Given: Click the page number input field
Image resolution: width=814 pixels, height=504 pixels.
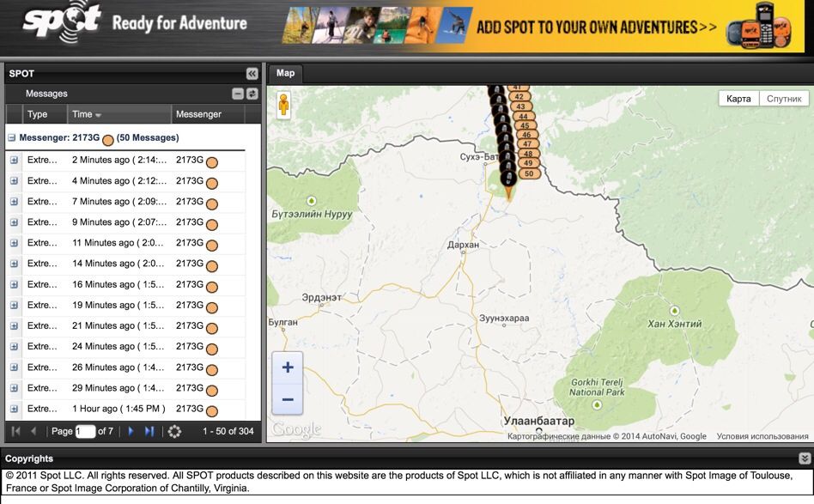Looking at the screenshot, I should point(85,431).
